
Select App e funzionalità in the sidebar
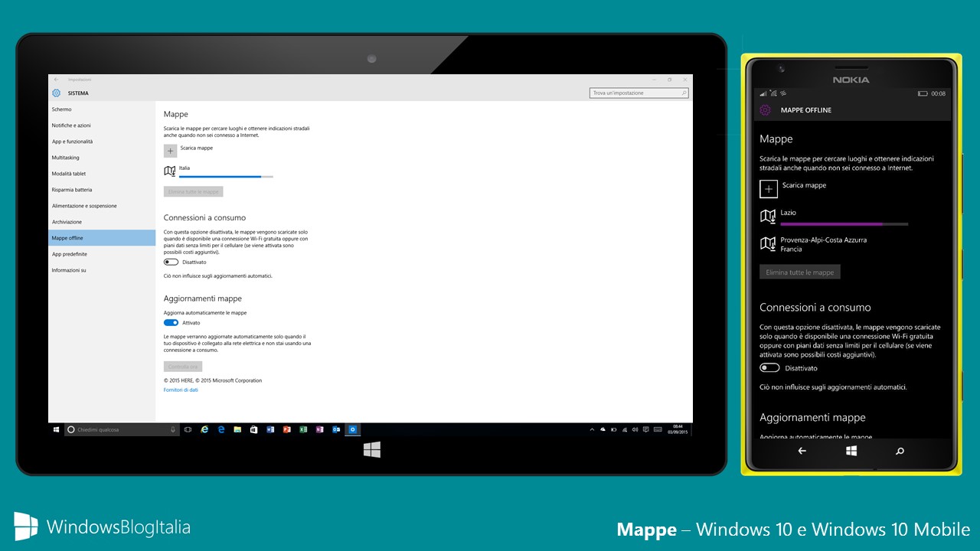pos(102,142)
